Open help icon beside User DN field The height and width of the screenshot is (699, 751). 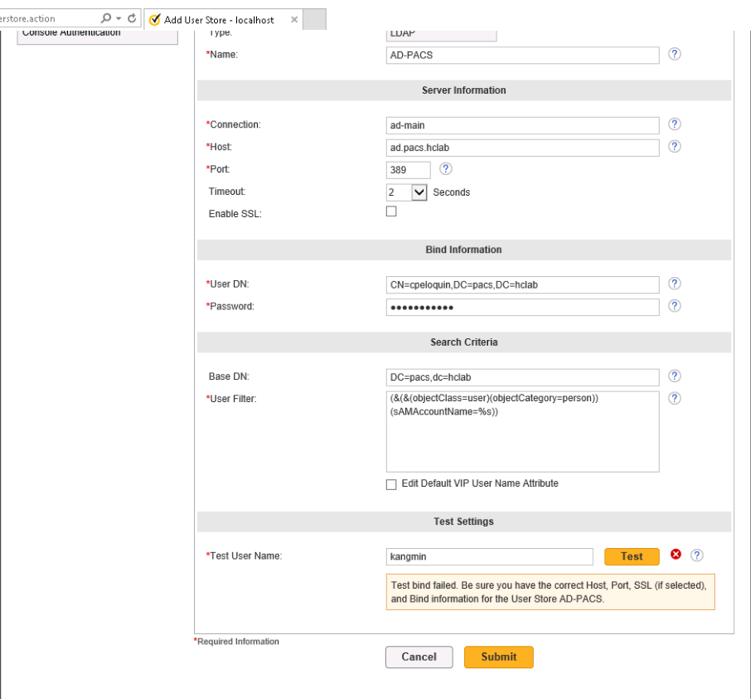click(674, 284)
